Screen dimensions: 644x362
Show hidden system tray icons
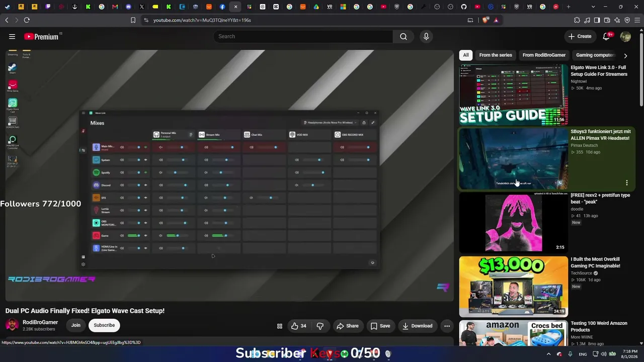548,354
